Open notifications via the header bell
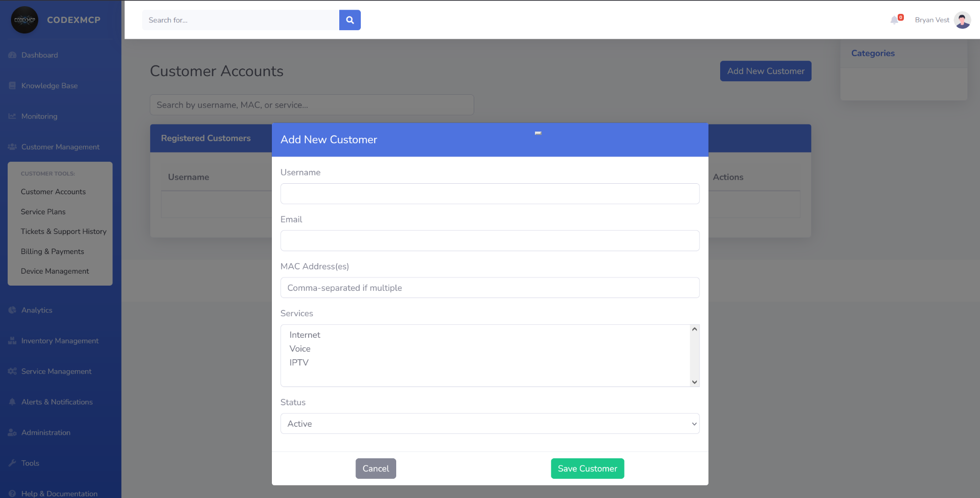The width and height of the screenshot is (980, 498). click(895, 20)
